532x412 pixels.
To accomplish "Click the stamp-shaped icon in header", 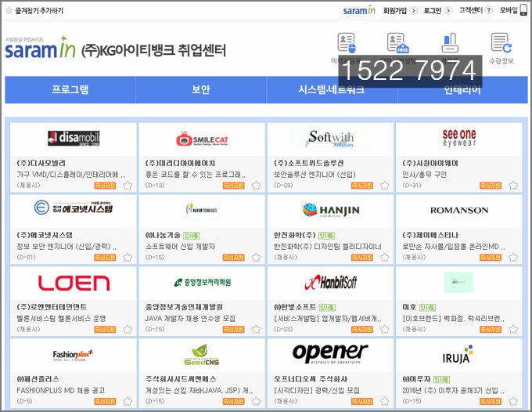I will point(450,43).
